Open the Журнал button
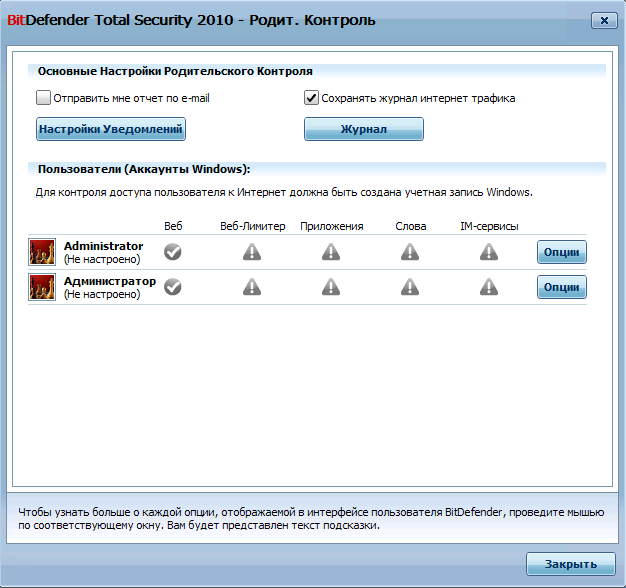The width and height of the screenshot is (626, 588). tap(364, 129)
